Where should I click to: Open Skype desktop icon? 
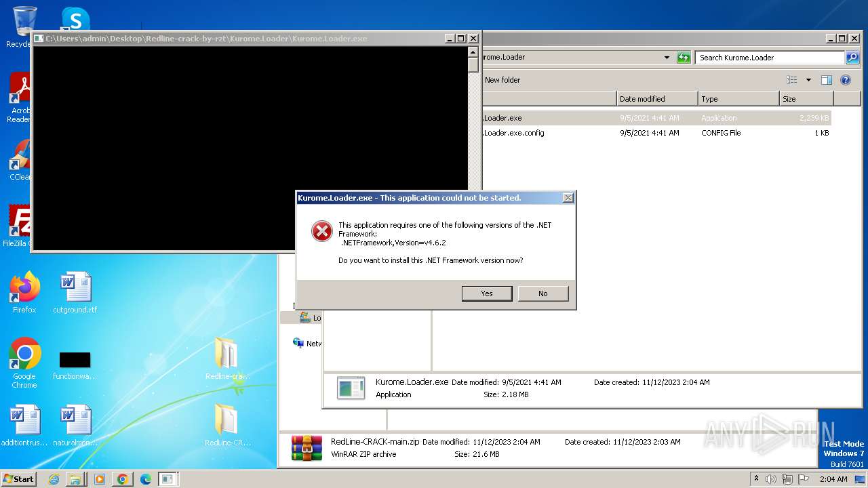click(x=75, y=19)
